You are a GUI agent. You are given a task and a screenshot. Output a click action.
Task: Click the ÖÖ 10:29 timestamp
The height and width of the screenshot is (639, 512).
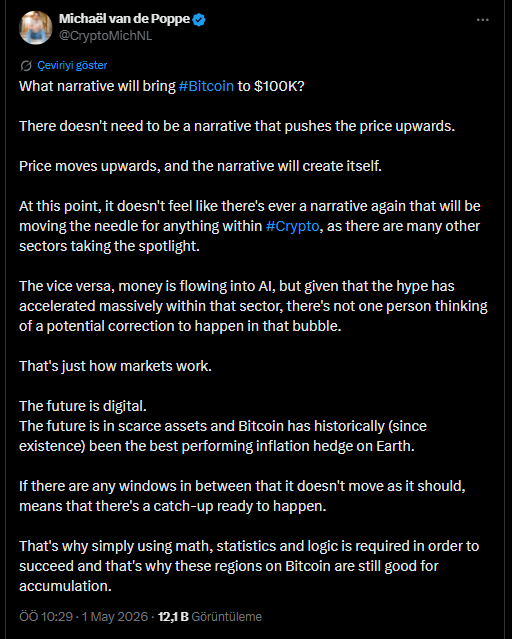pyautogui.click(x=46, y=617)
